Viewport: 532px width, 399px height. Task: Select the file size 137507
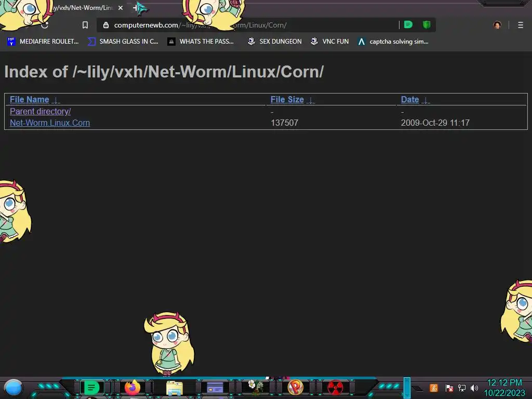coord(284,123)
